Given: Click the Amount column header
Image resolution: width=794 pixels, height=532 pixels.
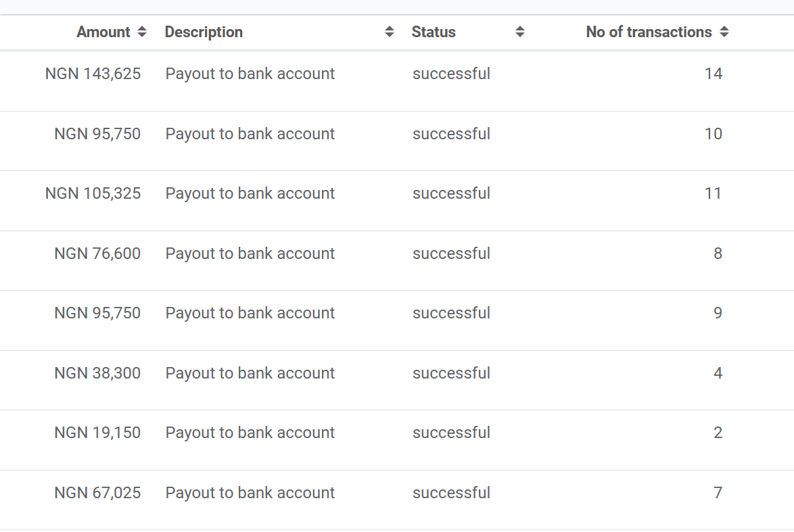Looking at the screenshot, I should (103, 32).
